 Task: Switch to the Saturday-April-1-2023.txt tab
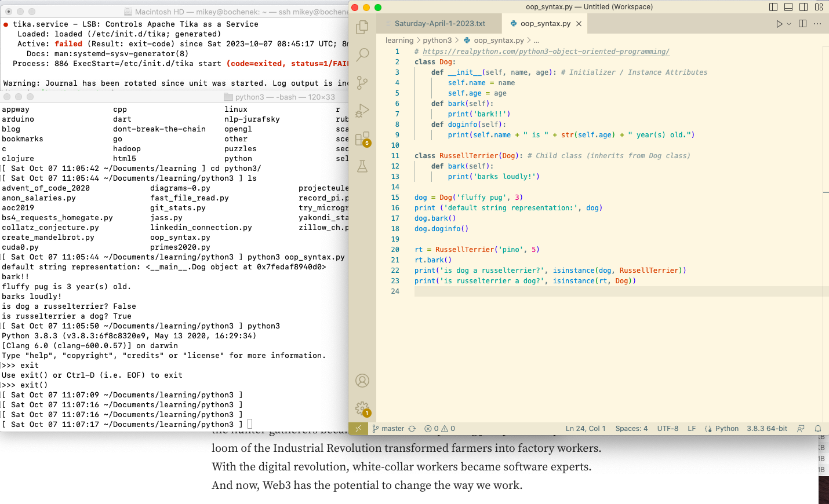(439, 24)
